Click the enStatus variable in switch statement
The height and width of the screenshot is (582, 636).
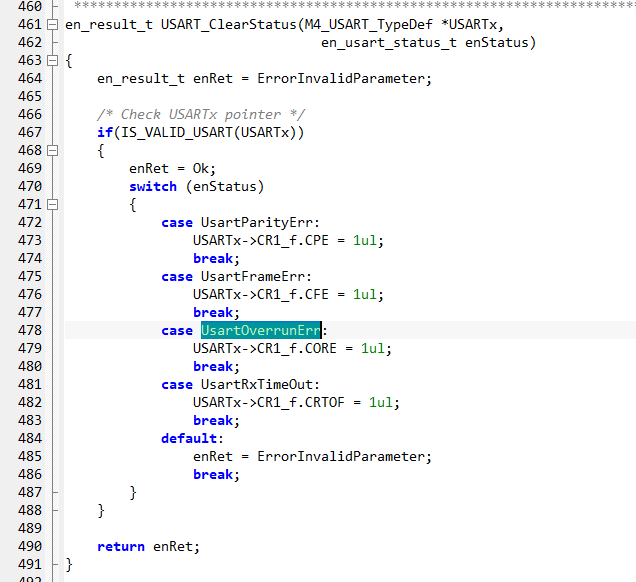[x=225, y=187]
